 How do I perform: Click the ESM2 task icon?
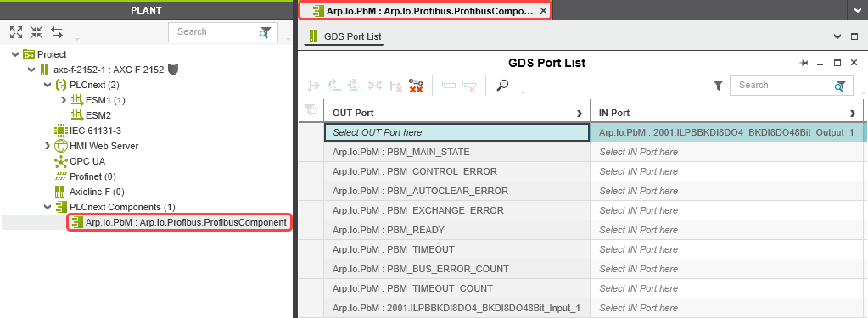coord(77,115)
